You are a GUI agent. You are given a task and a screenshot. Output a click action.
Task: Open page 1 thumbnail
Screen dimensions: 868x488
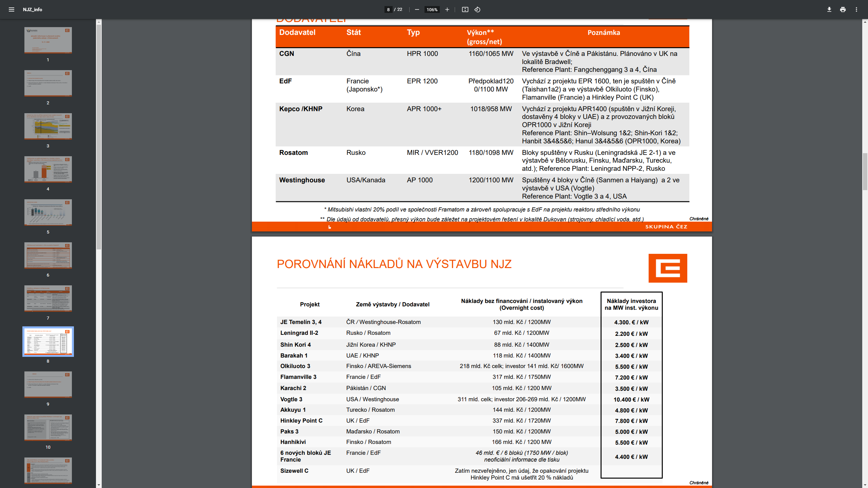tap(48, 40)
